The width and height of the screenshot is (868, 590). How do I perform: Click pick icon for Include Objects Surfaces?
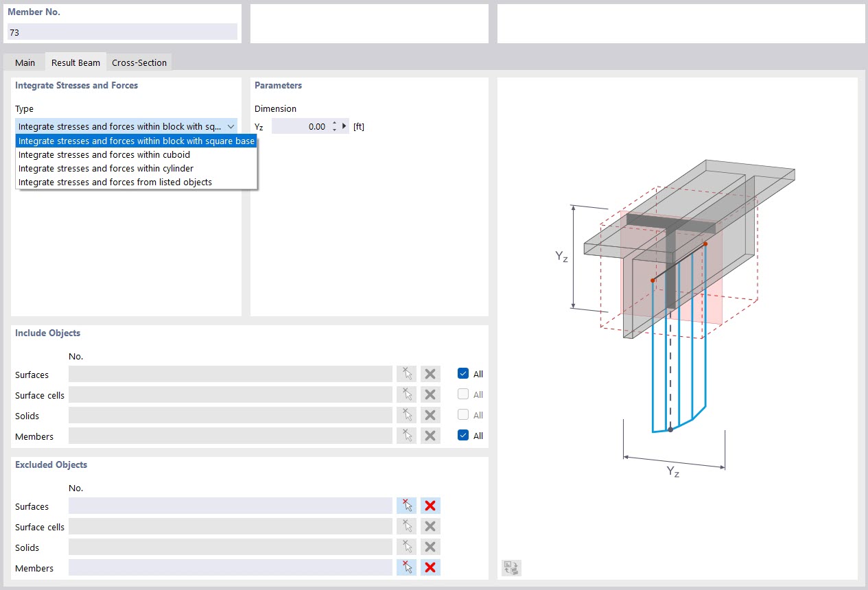pos(406,375)
